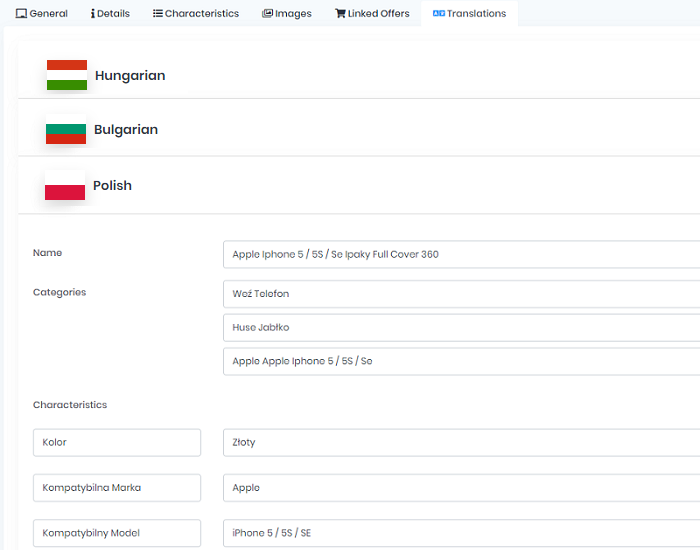The width and height of the screenshot is (700, 550).
Task: Click the Polish flag icon
Action: tap(65, 185)
